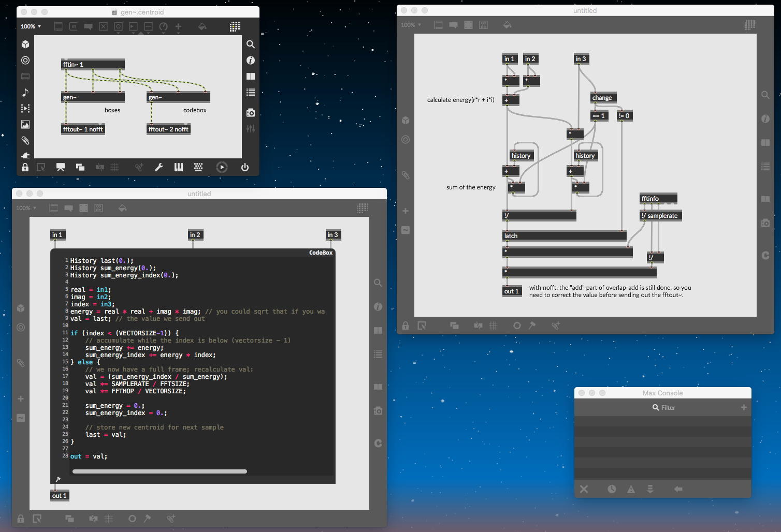Image resolution: width=781 pixels, height=532 pixels.
Task: Open the Audio note browser in gen~.centroid
Action: tap(25, 92)
